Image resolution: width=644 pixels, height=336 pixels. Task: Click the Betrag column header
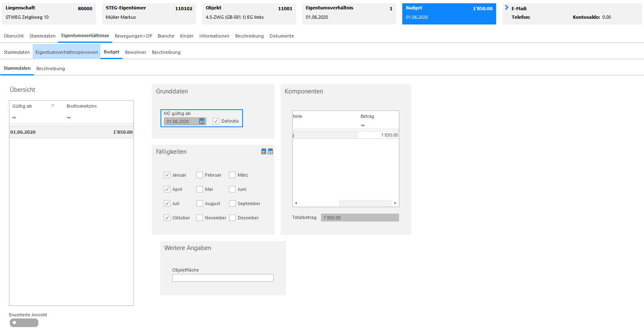click(367, 116)
